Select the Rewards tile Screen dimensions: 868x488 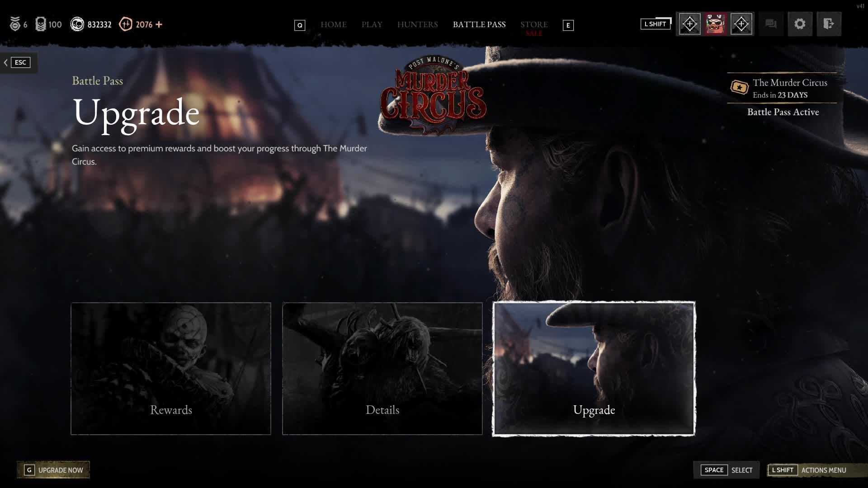pyautogui.click(x=171, y=369)
